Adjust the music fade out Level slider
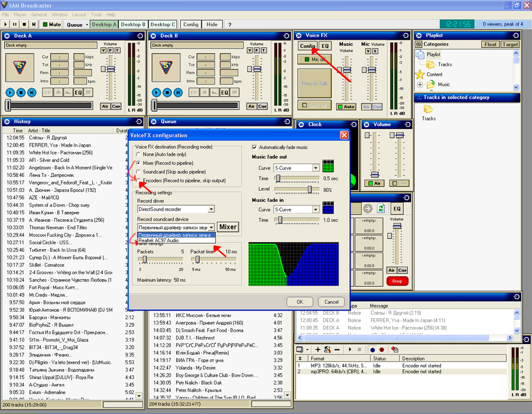This screenshot has width=532, height=414. 309,189
